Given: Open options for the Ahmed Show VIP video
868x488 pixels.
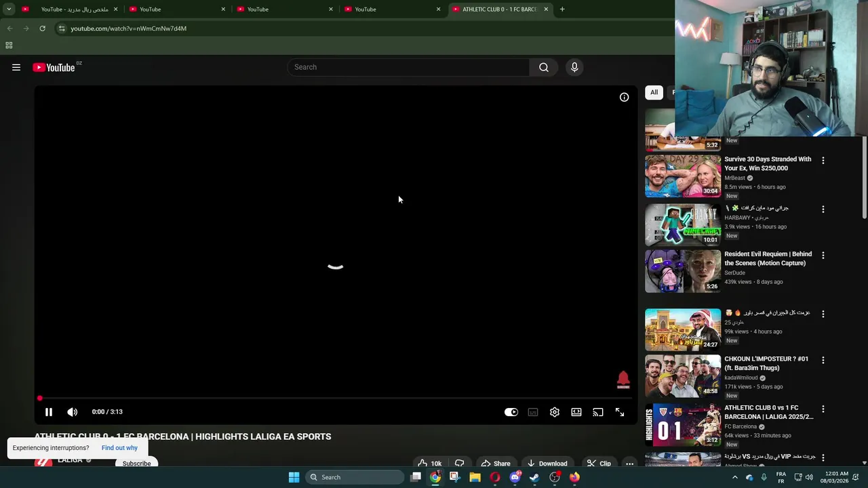Looking at the screenshot, I should (823, 457).
